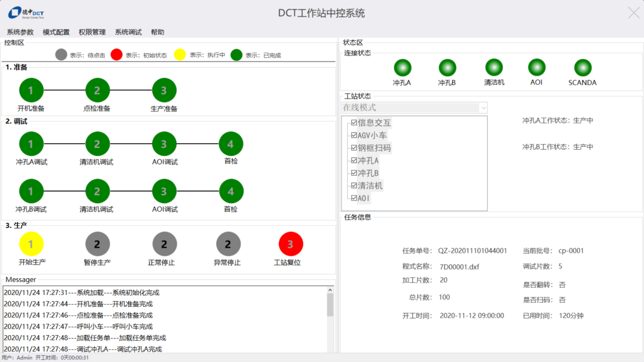This screenshot has height=362, width=644.
Task: Open the 权限管理 menu
Action: tap(92, 32)
